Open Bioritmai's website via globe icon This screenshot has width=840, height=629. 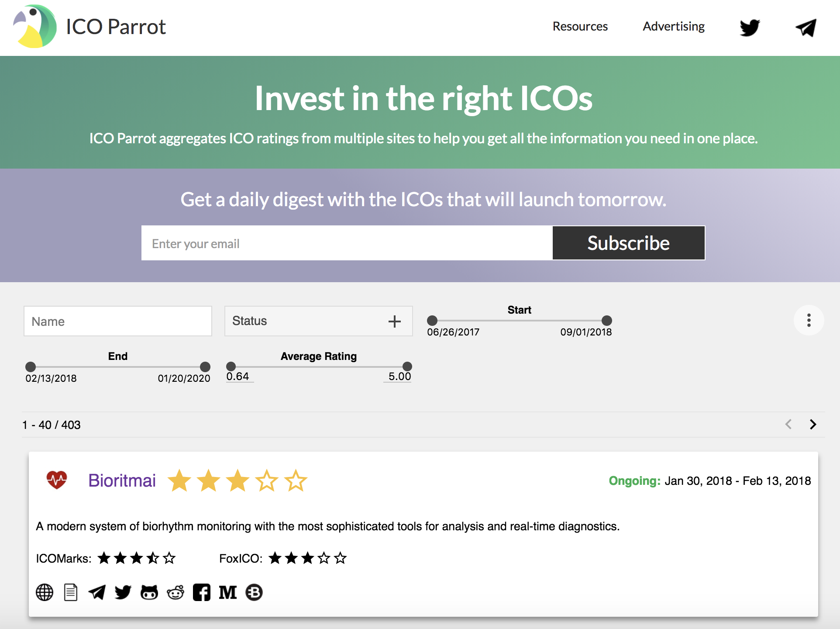44,593
